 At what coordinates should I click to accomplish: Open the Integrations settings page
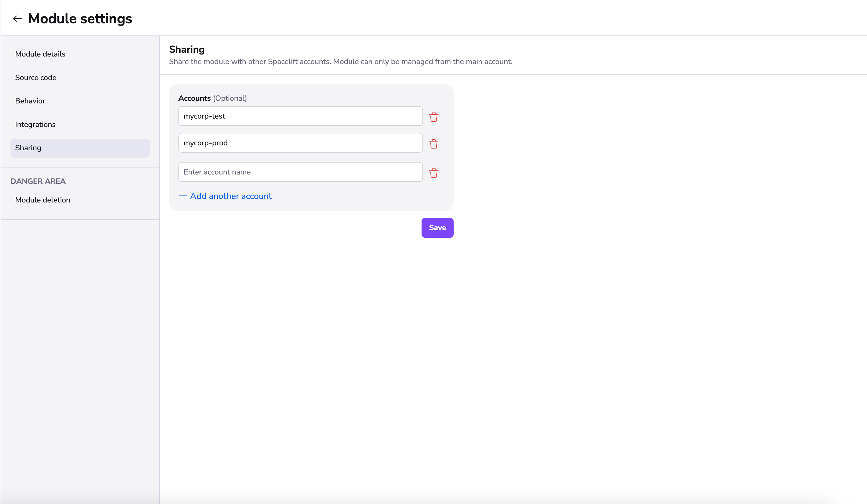click(36, 124)
